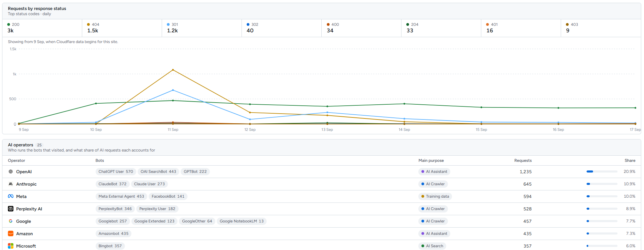This screenshot has height=250, width=644.
Task: Toggle the 404 status series legend
Action: click(x=122, y=28)
